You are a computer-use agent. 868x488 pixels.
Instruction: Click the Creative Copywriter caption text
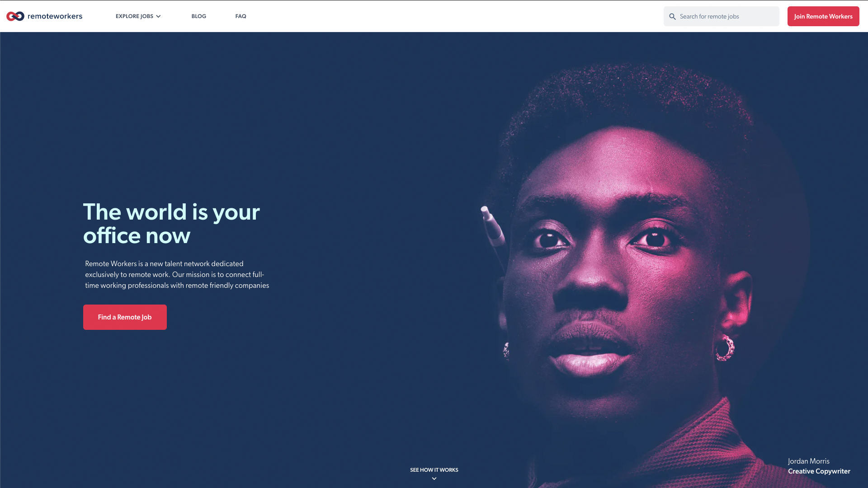819,471
